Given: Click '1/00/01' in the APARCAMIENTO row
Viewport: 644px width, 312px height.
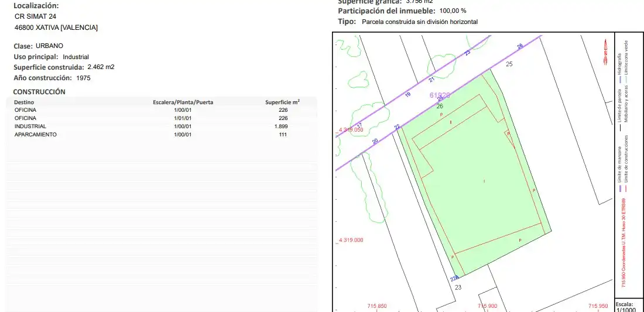Looking at the screenshot, I should [183, 135].
